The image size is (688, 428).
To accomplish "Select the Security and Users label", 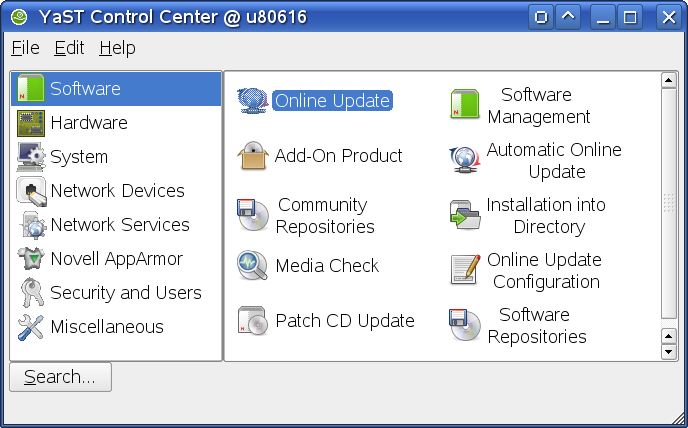I will click(125, 293).
